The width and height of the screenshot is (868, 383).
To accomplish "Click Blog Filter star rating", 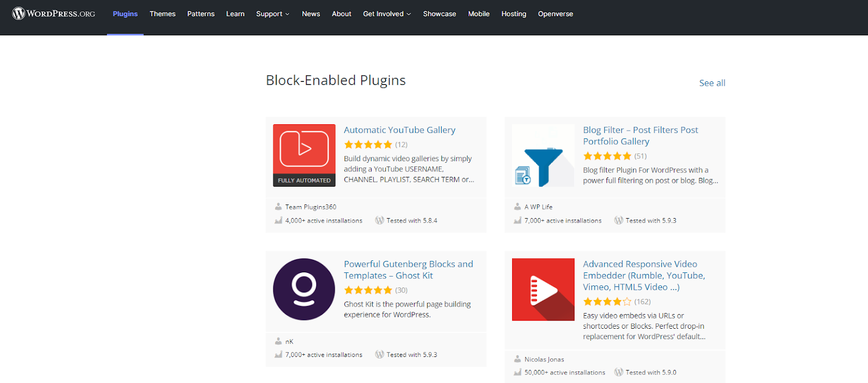I will click(x=607, y=156).
